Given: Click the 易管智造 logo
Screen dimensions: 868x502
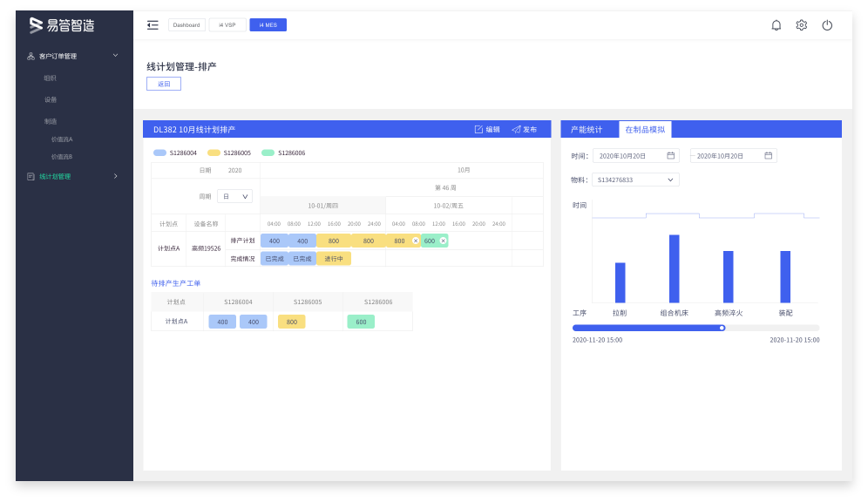Looking at the screenshot, I should point(62,25).
